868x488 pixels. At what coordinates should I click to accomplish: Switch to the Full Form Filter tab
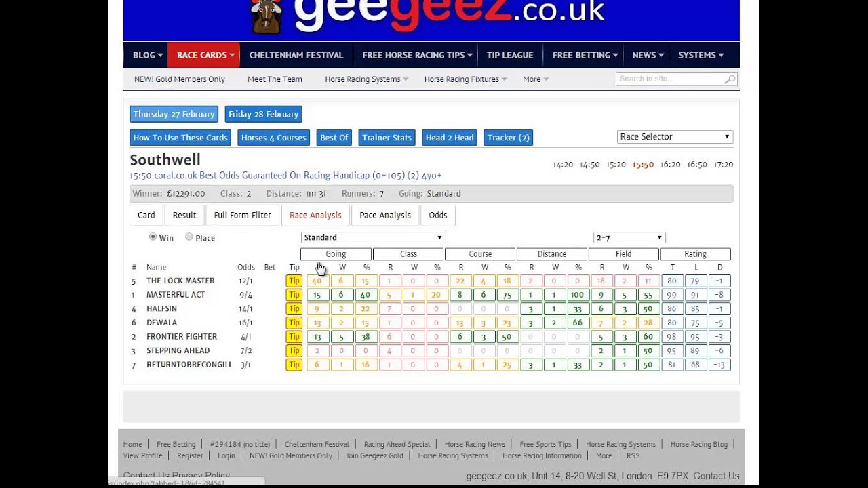point(243,215)
